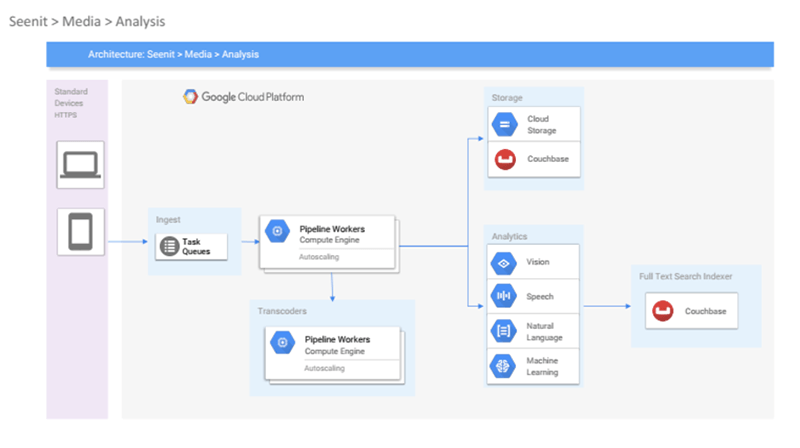Viewport: 800px width, 448px height.
Task: Click the Compute Engine icon in Transcoders
Action: pyautogui.click(x=283, y=342)
